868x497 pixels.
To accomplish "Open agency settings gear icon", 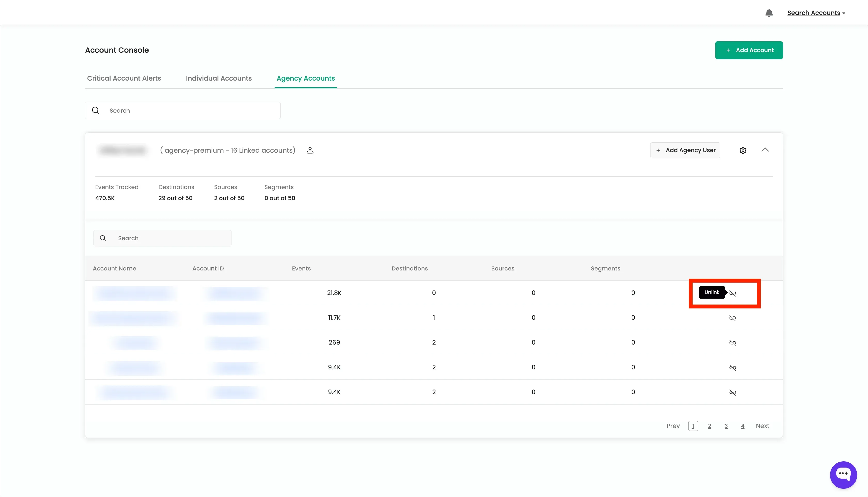I will pos(743,151).
